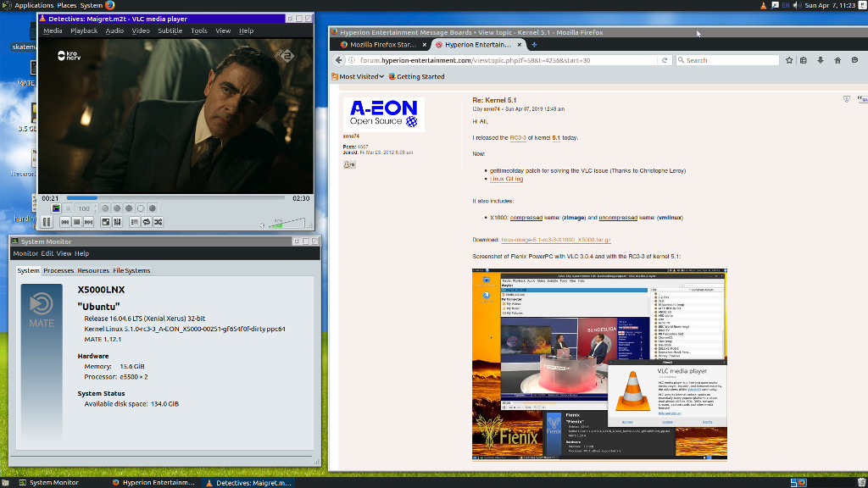Open System Monitor's Edit menu
Screen dimensions: 868x488
[47, 253]
